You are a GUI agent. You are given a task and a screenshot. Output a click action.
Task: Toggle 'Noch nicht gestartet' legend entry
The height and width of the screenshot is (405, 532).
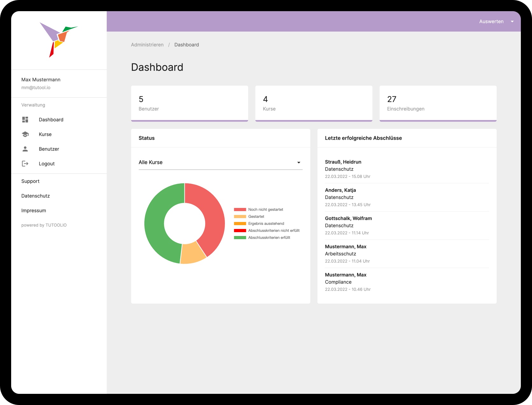pyautogui.click(x=265, y=210)
